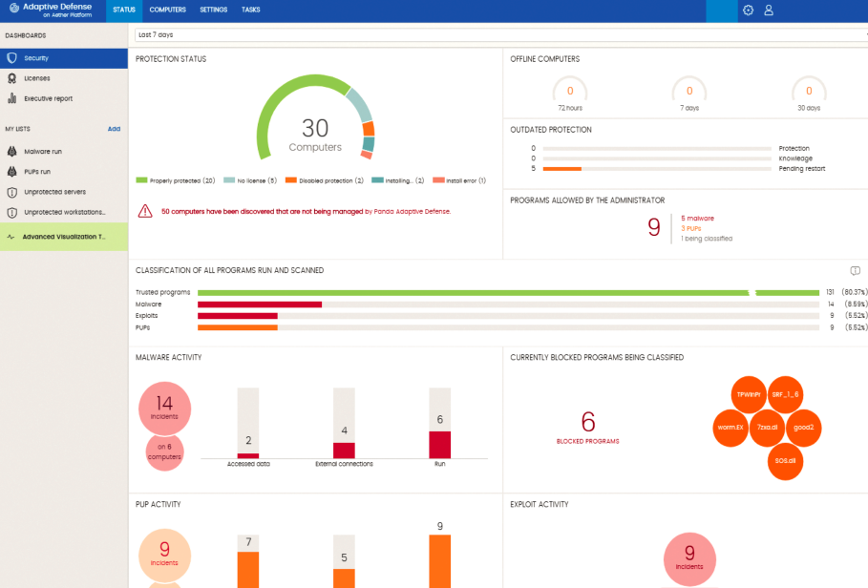Click the Malware run bug icon

[x=11, y=151]
